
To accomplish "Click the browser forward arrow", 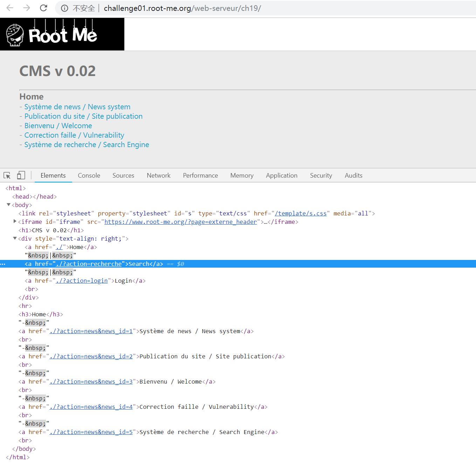I will click(26, 8).
